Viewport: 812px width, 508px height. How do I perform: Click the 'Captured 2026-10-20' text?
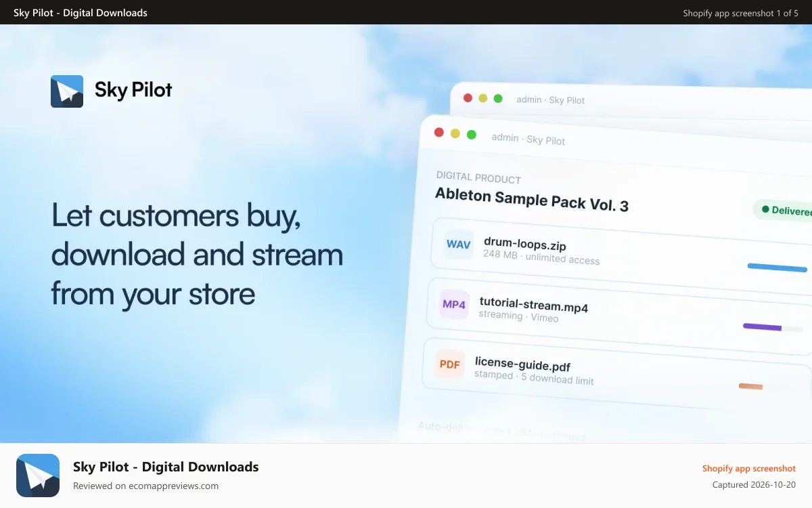pyautogui.click(x=754, y=485)
